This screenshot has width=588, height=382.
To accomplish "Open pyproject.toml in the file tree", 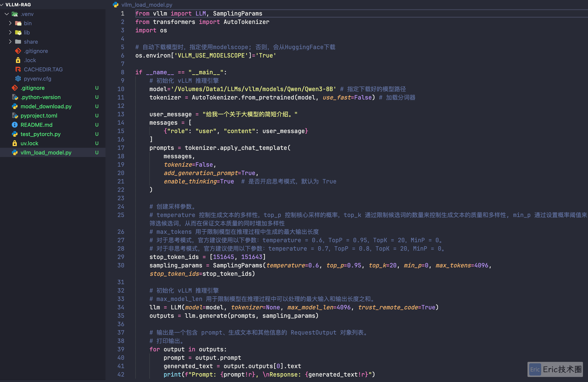I will point(39,115).
